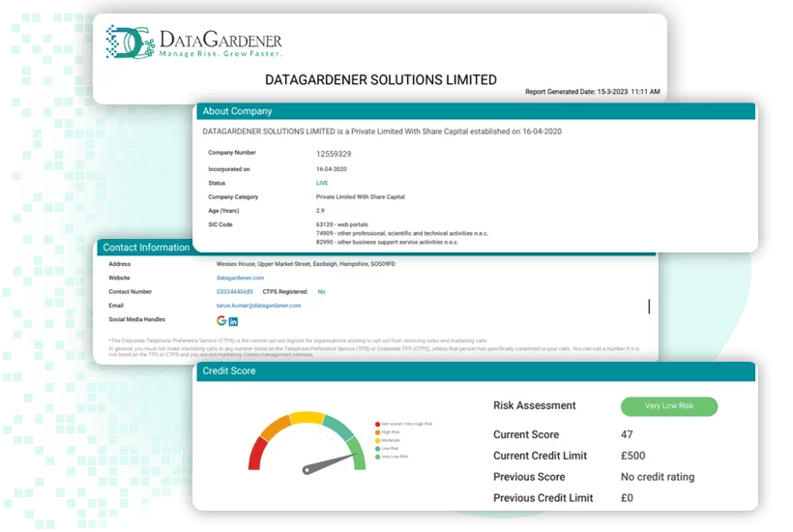Viewport: 793px width, 532px height.
Task: Click the orange segment of the gauge
Action: tap(277, 428)
